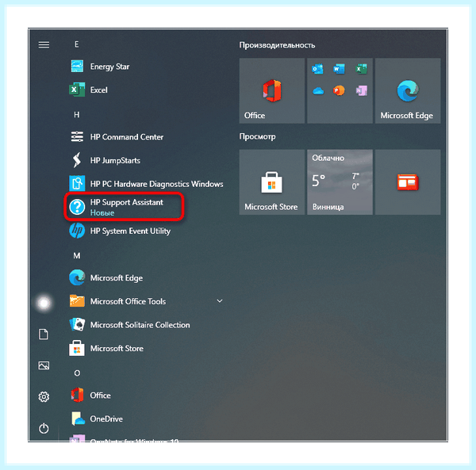The height and width of the screenshot is (470, 476).
Task: Click the letter M group header
Action: click(x=77, y=256)
